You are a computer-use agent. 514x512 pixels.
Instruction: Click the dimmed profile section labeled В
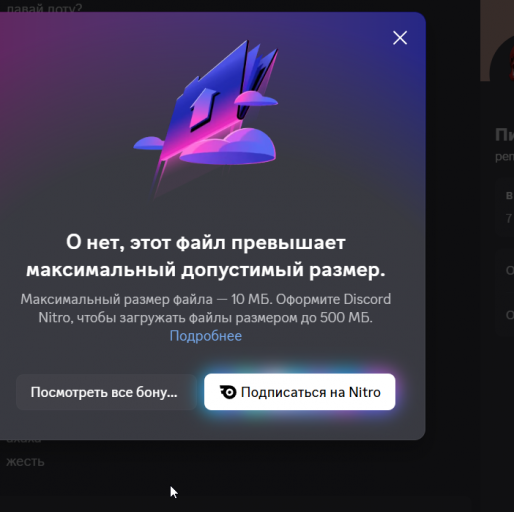coord(510,195)
